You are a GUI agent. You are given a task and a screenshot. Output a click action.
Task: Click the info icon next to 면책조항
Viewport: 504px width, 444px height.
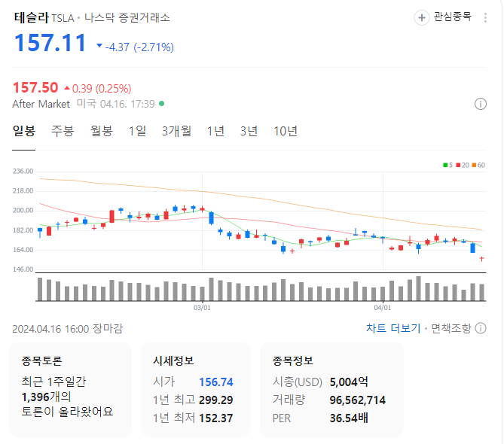481,328
